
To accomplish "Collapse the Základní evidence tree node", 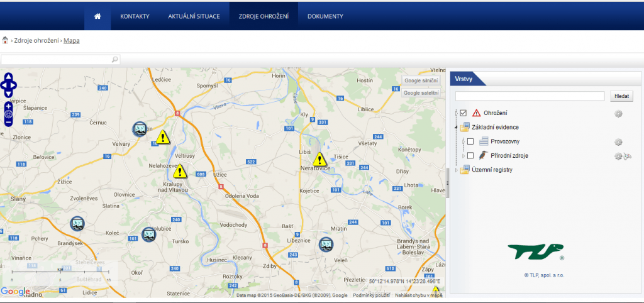I will click(x=457, y=127).
